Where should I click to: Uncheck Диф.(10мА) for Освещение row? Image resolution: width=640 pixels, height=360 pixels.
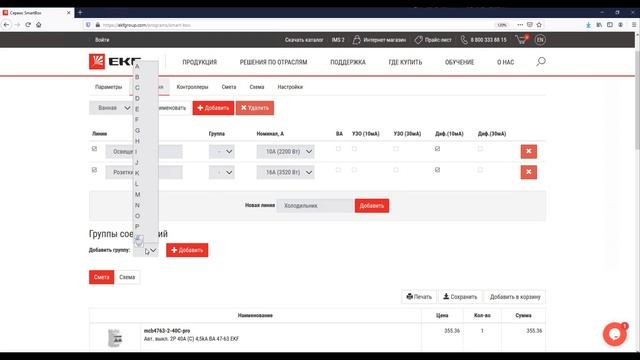[438, 149]
